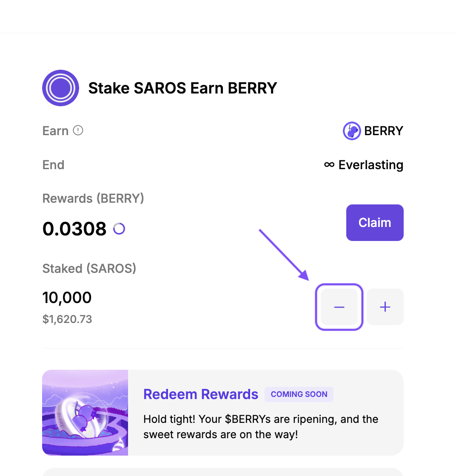Click the Stake SAROS Earn BERRY title
456x476 pixels.
[x=182, y=88]
